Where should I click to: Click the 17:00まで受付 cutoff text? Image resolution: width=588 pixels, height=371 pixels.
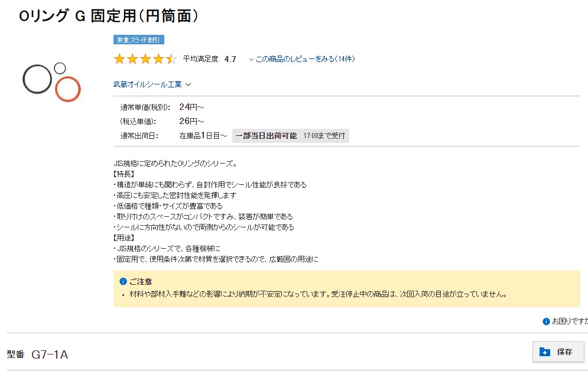click(324, 136)
